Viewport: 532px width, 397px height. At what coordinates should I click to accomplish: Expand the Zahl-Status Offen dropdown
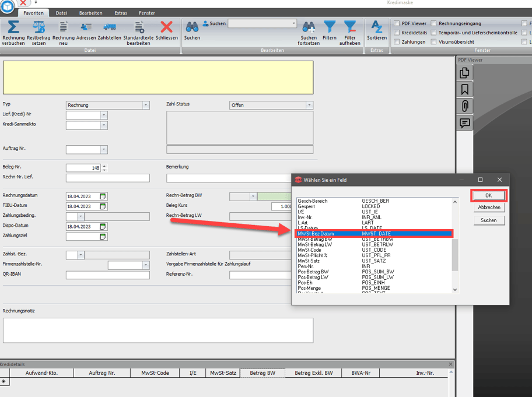coord(309,105)
